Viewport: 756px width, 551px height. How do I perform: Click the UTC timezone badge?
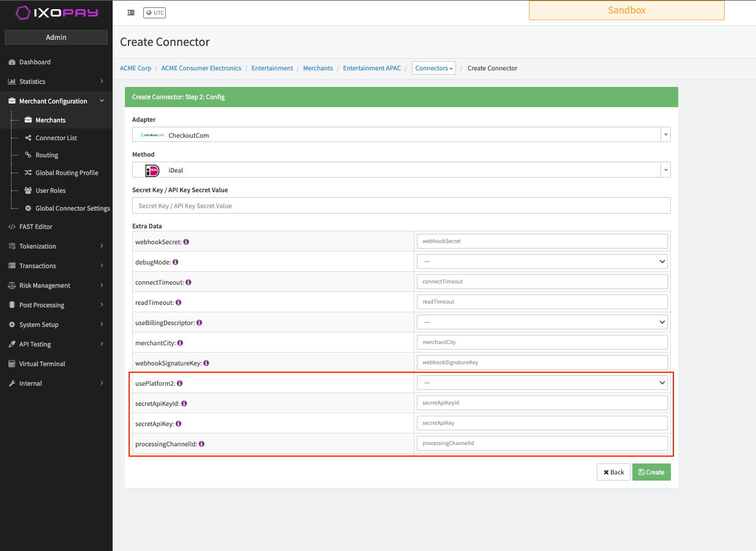pyautogui.click(x=154, y=12)
